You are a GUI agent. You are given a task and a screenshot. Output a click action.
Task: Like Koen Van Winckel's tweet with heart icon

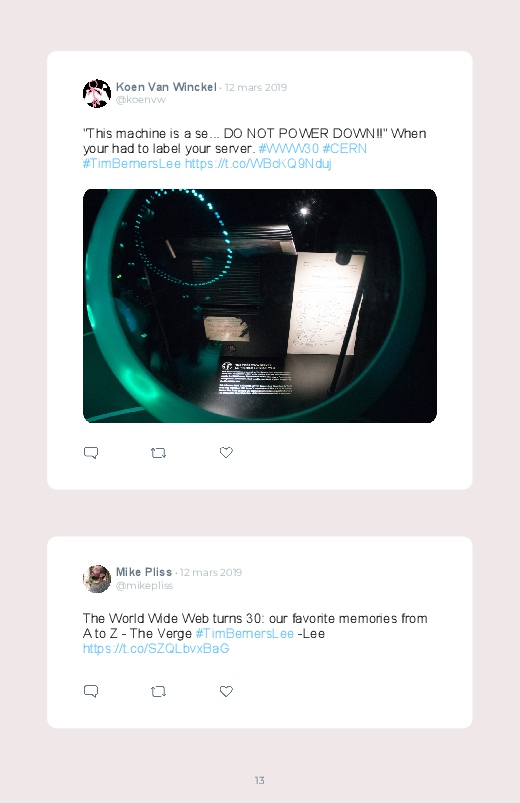click(226, 452)
